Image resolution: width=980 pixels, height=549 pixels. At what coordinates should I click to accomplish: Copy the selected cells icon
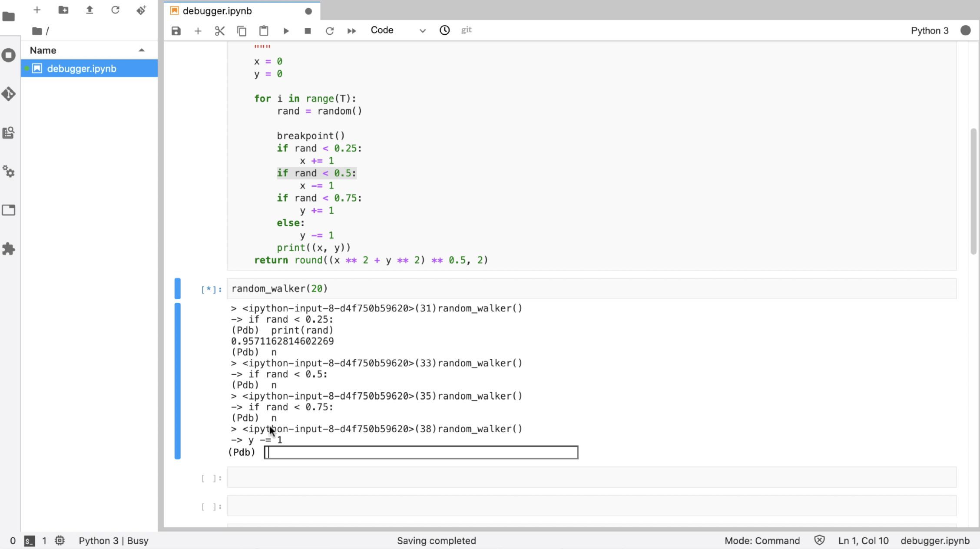click(242, 31)
